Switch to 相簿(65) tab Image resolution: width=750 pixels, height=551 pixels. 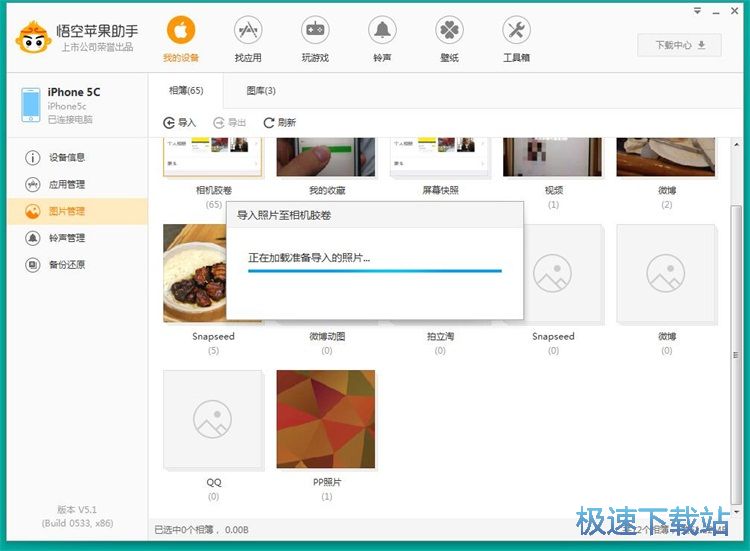pyautogui.click(x=186, y=90)
